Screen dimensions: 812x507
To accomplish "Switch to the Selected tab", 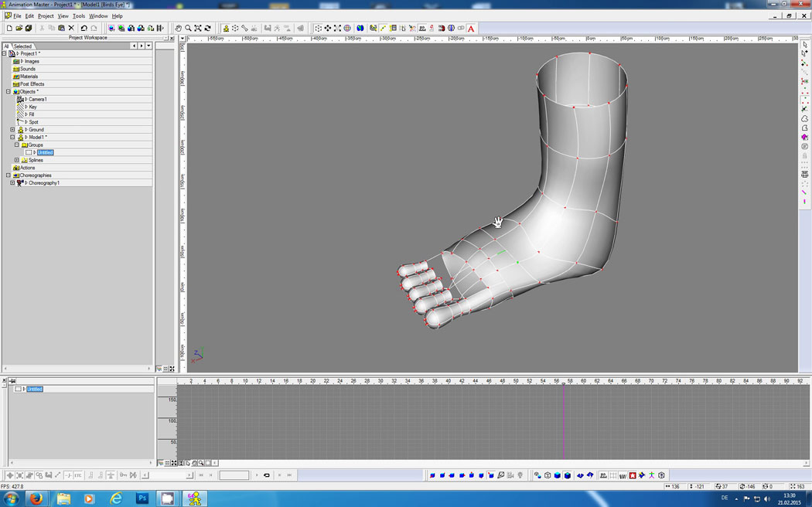I will coord(23,46).
